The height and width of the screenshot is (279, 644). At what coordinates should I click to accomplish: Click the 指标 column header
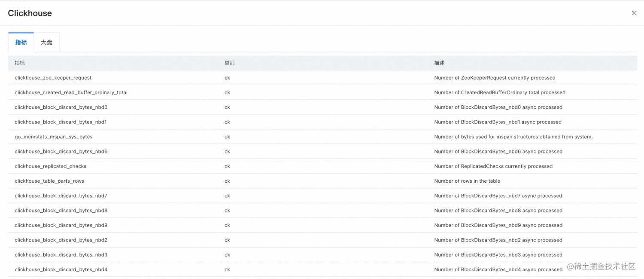[20, 63]
